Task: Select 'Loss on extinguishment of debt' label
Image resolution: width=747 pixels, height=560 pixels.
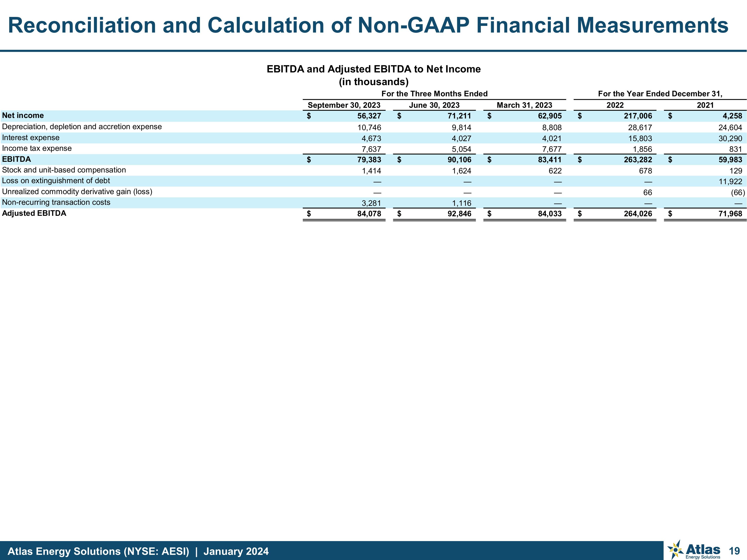Action: 56,181
